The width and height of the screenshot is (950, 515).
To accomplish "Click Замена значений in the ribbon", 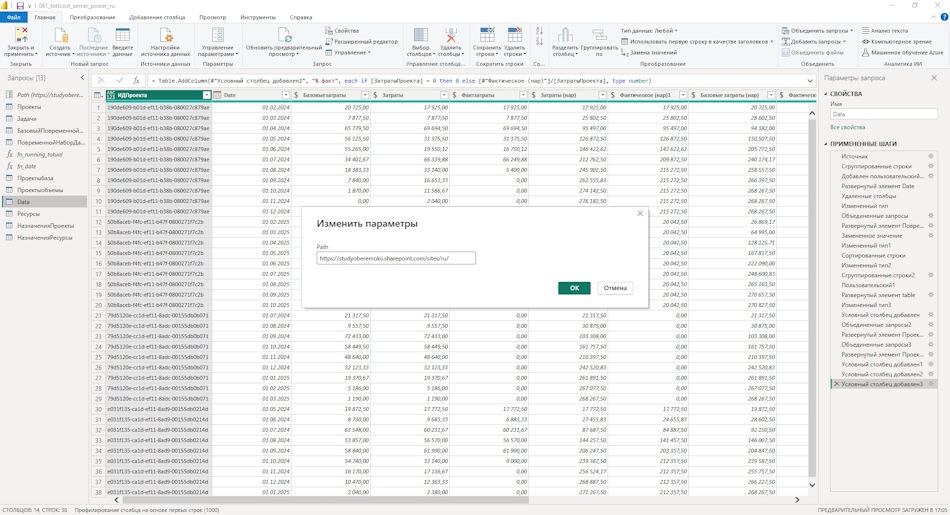I will click(x=649, y=53).
